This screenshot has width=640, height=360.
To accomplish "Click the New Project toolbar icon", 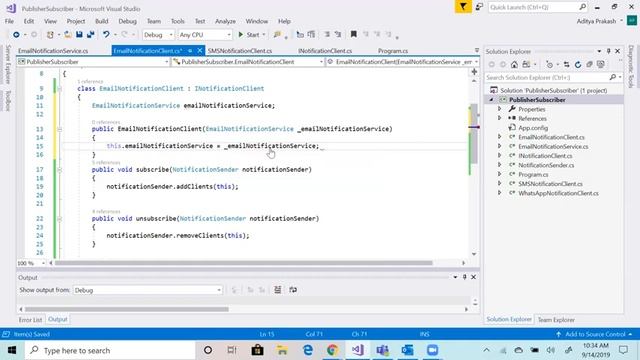I will coord(50,35).
